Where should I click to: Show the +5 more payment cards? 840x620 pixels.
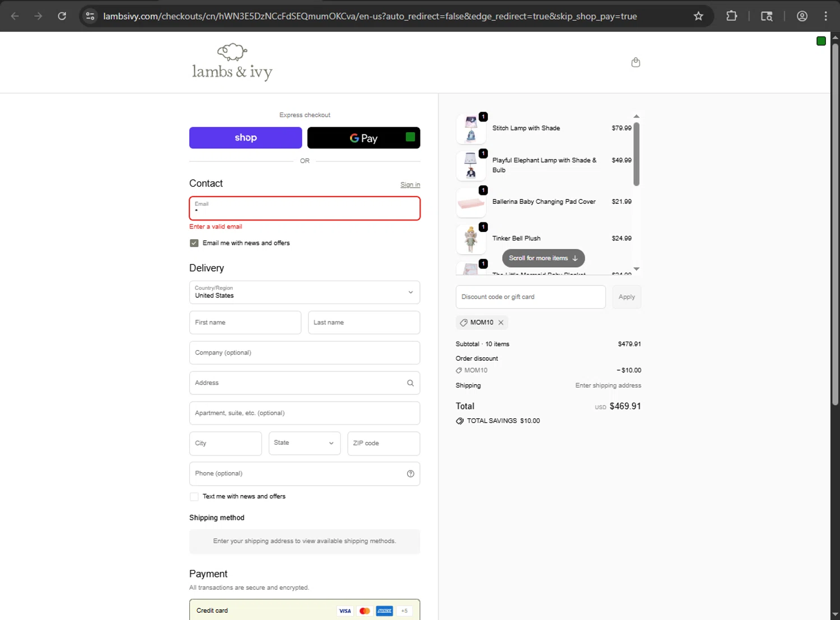pyautogui.click(x=404, y=611)
